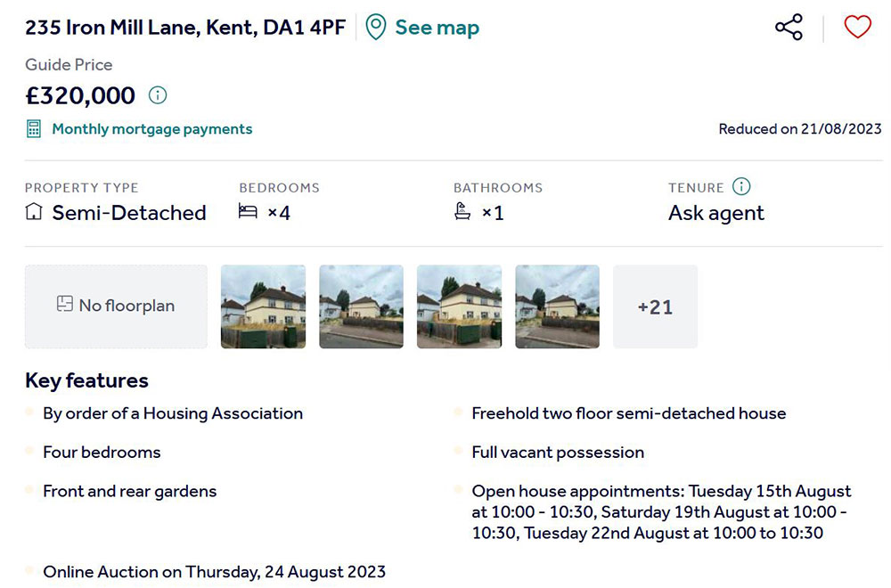
Task: Click the bathrooms bath icon
Action: pyautogui.click(x=462, y=213)
